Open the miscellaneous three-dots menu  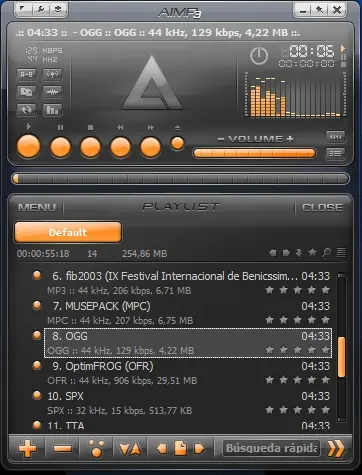click(x=96, y=448)
